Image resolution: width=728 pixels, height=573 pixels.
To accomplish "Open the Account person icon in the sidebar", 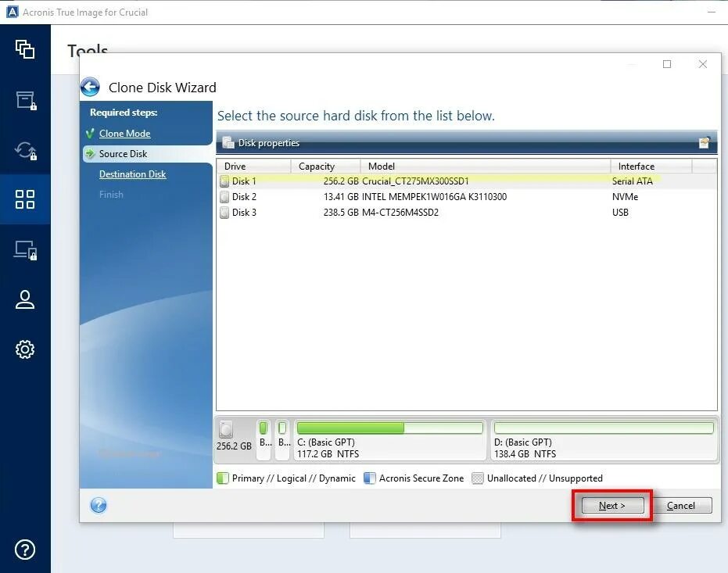I will [x=25, y=299].
